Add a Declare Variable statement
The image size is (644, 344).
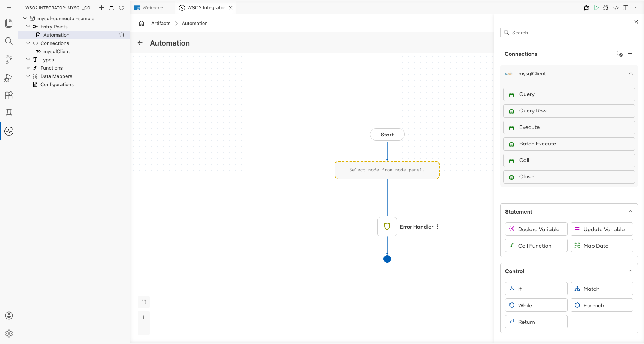pyautogui.click(x=536, y=229)
